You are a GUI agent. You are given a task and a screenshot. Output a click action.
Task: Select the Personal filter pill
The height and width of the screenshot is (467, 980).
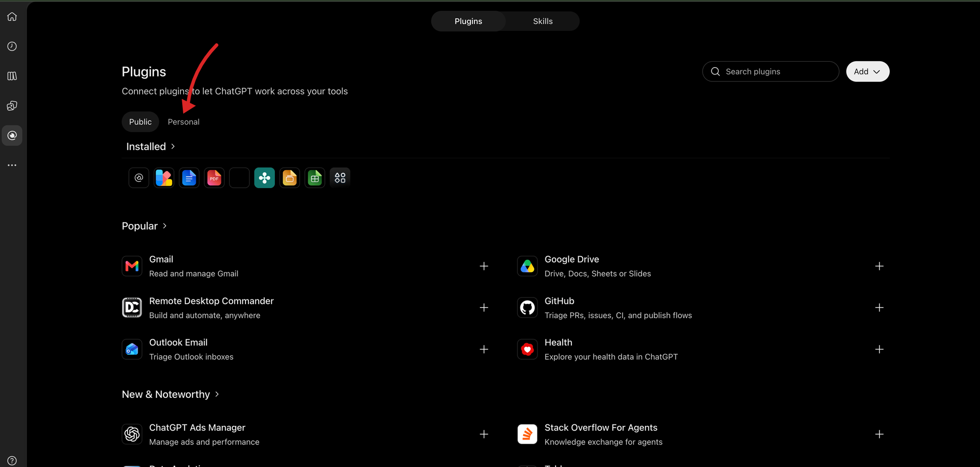point(184,122)
